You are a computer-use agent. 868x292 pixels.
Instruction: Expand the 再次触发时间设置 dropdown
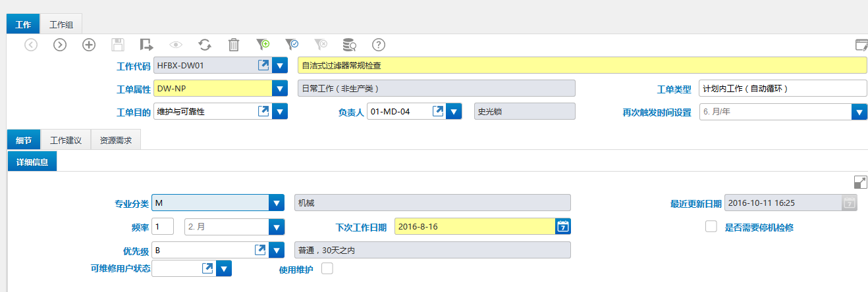point(859,112)
